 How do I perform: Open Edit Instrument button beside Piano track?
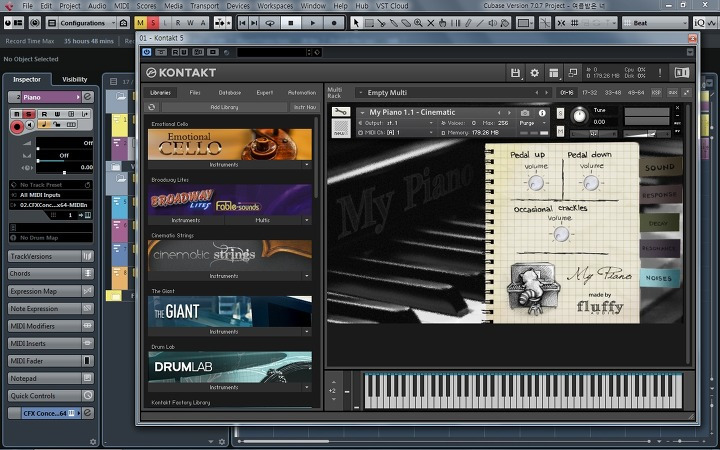click(x=88, y=97)
